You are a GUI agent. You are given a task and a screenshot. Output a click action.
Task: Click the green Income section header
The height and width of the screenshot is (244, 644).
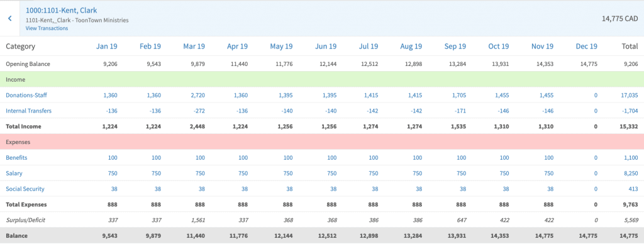pos(322,79)
